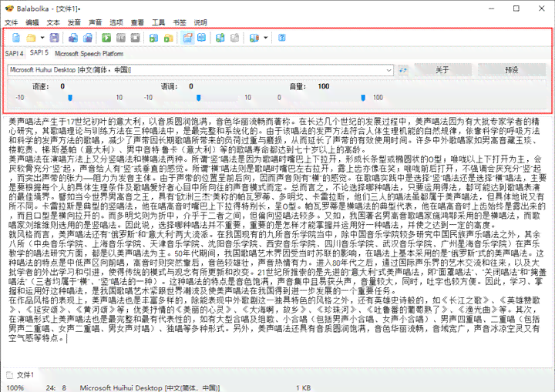This screenshot has height=392, width=555.
Task: Open a file with the folder icon
Action: (x=31, y=38)
